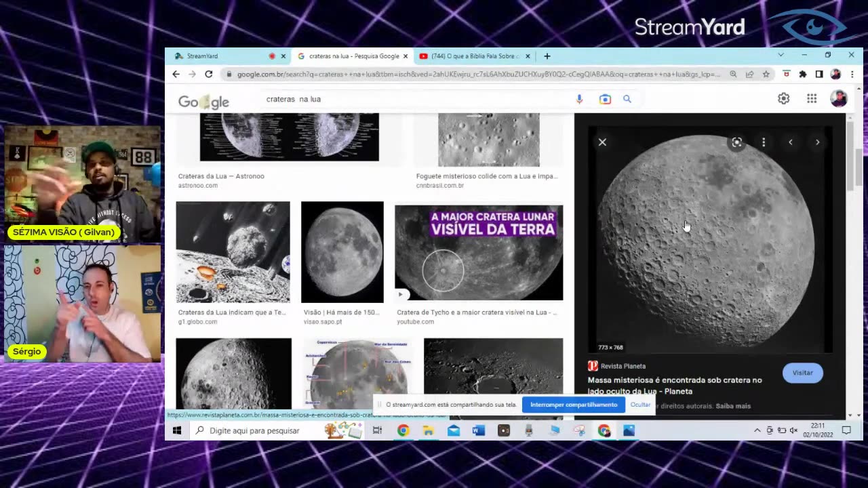The image size is (868, 488).
Task: Click the voice search microphone icon
Action: point(579,99)
